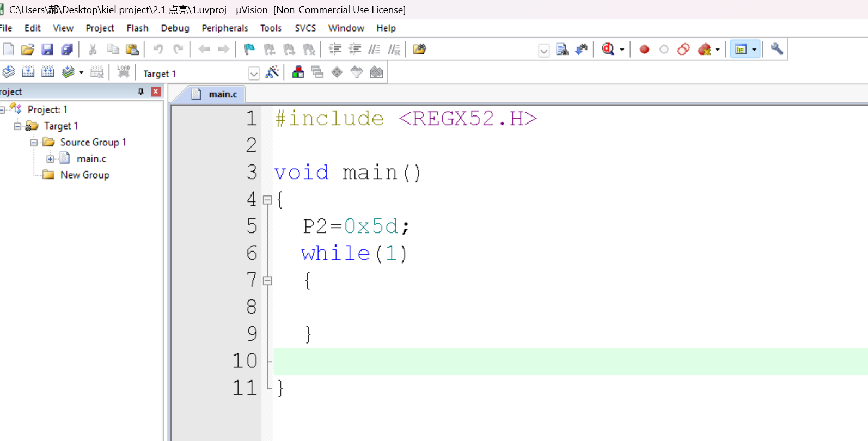Undo the last edit
Screen dimensions: 868x441
tap(158, 50)
